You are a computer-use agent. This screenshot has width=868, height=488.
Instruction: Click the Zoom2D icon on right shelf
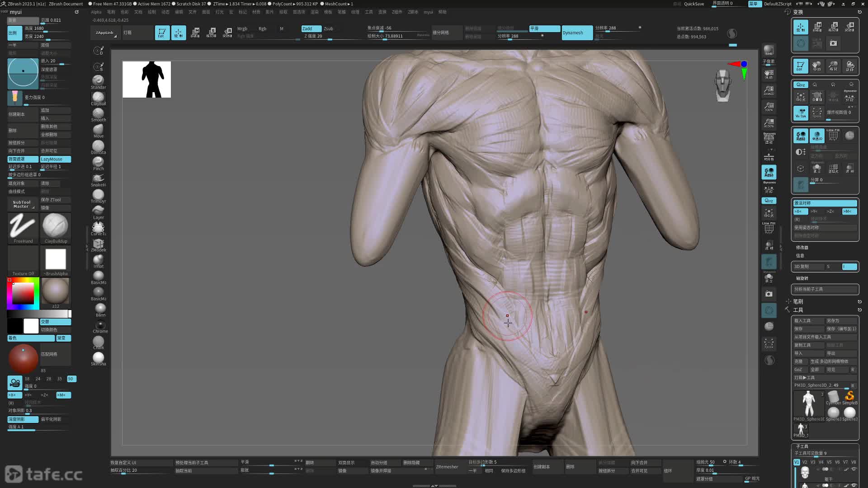pyautogui.click(x=769, y=90)
